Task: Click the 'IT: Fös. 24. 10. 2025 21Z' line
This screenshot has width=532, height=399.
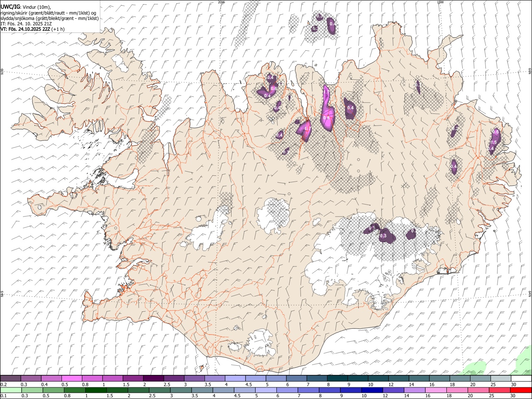Action: (x=26, y=24)
